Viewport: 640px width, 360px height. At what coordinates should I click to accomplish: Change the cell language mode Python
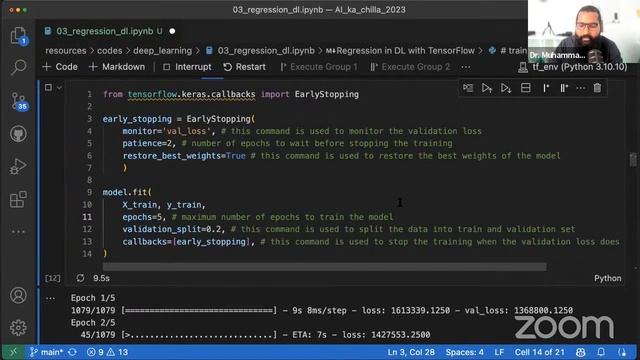pos(608,278)
